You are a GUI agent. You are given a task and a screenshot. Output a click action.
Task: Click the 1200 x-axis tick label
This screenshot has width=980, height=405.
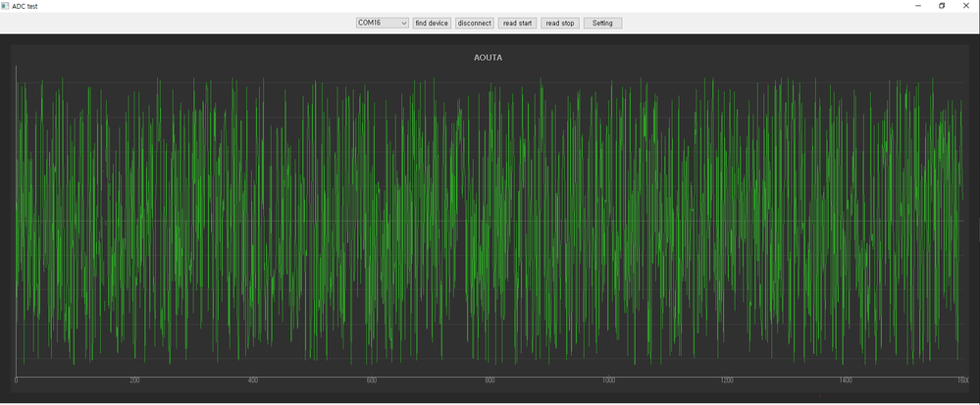click(x=727, y=380)
